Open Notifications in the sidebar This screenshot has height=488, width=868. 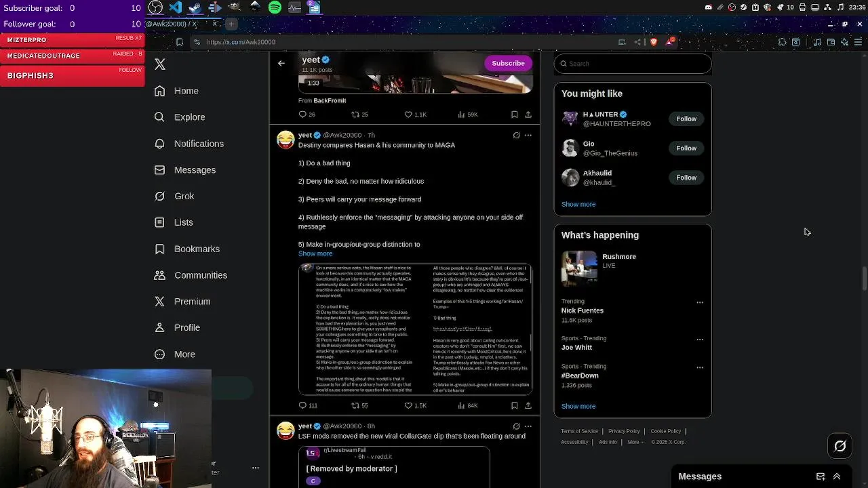pos(189,144)
